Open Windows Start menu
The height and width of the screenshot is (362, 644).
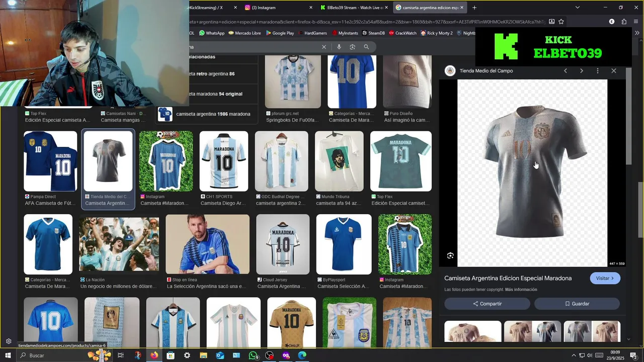click(8, 355)
